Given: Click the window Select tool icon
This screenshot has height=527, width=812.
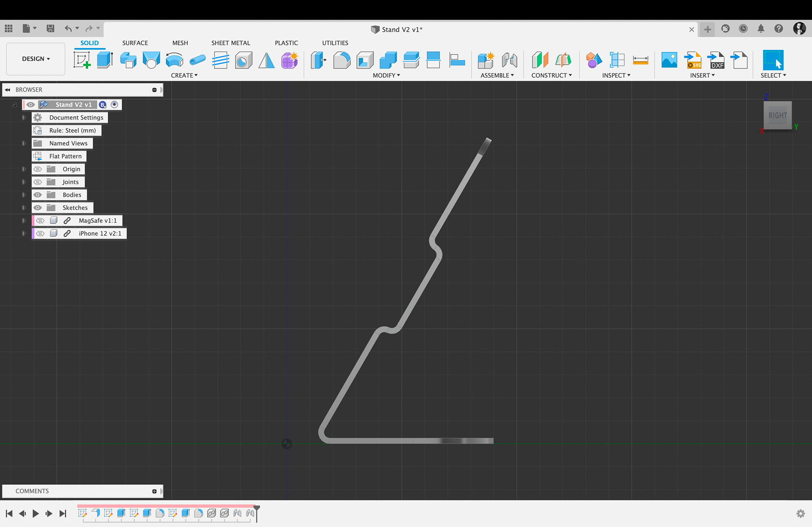Looking at the screenshot, I should point(773,60).
